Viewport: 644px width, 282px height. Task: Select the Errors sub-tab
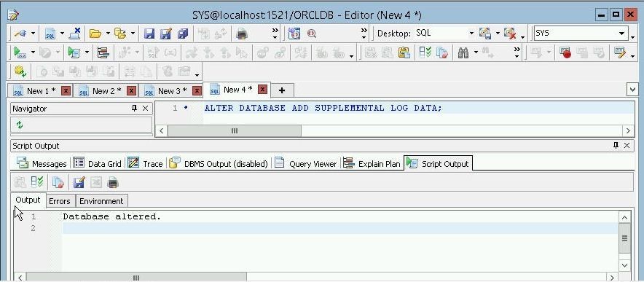tap(60, 201)
